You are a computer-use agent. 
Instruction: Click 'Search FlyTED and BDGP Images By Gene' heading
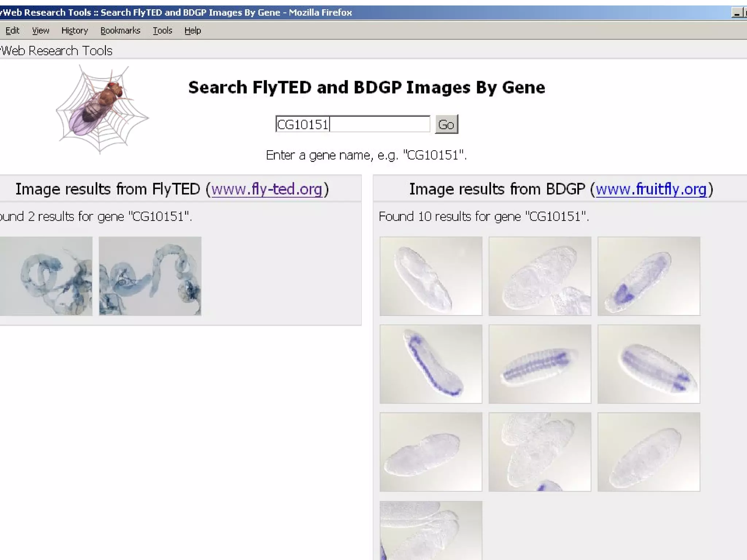click(367, 87)
